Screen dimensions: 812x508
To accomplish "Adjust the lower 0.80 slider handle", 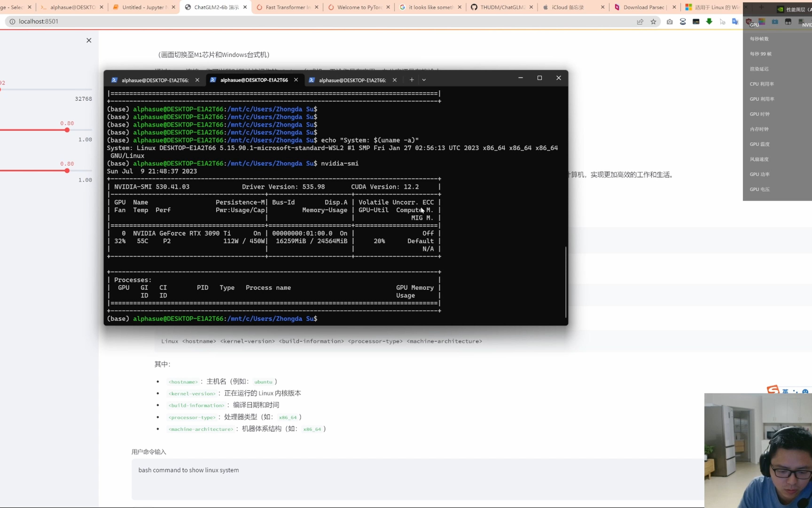I will pos(67,171).
